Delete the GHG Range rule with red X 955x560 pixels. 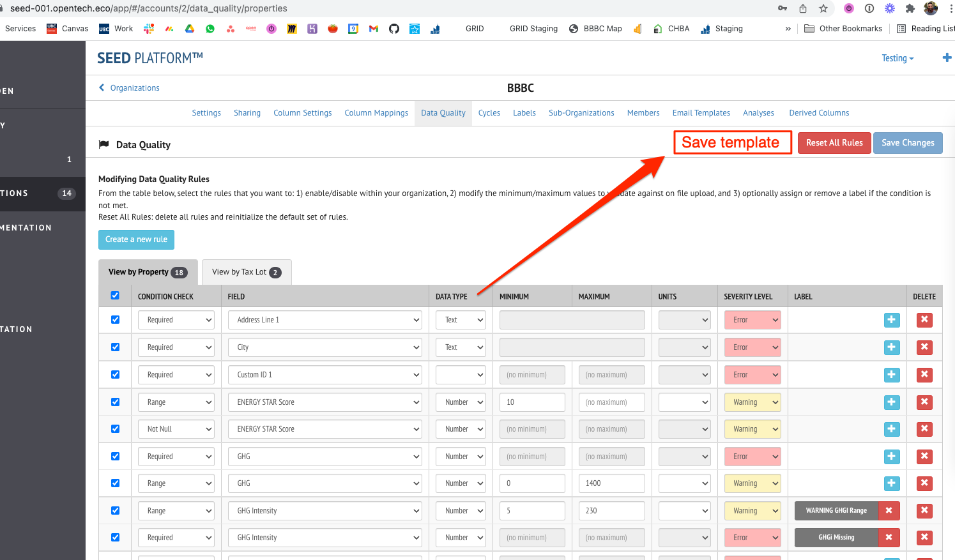pyautogui.click(x=924, y=483)
